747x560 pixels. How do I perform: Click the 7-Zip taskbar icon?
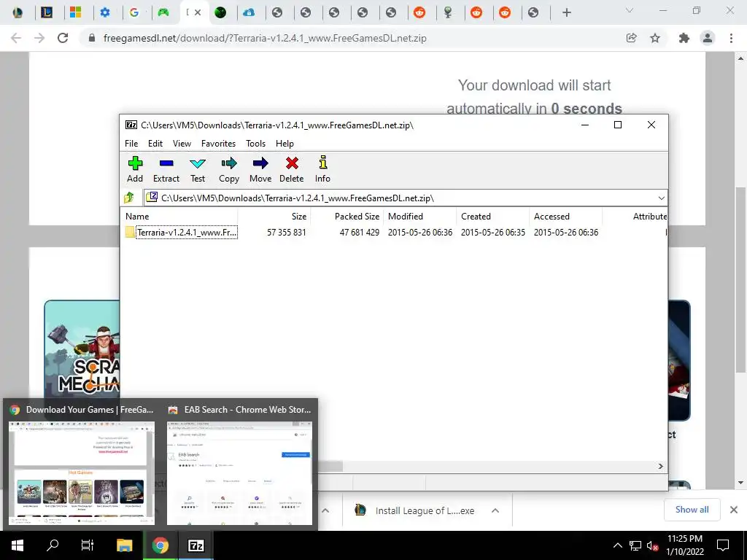tap(196, 545)
